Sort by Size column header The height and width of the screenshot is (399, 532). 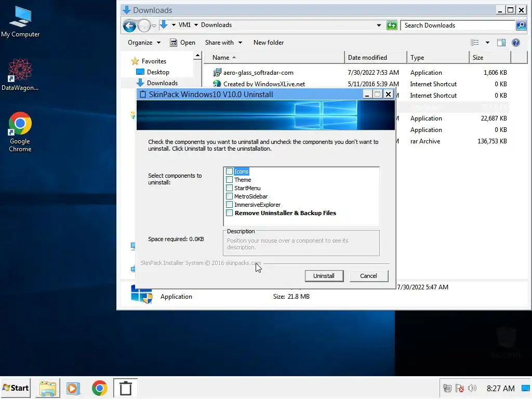pos(490,58)
